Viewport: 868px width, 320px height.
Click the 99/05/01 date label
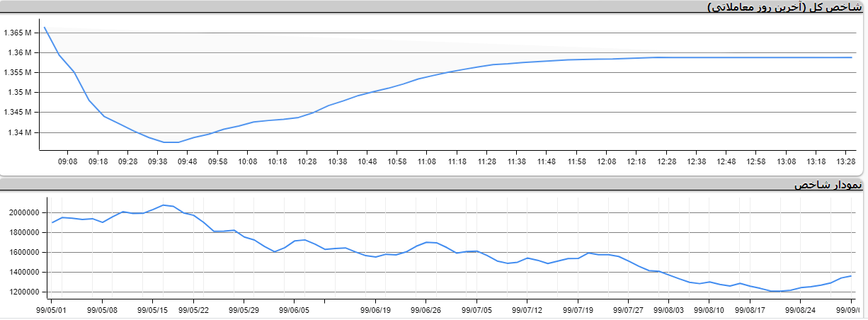[52, 310]
